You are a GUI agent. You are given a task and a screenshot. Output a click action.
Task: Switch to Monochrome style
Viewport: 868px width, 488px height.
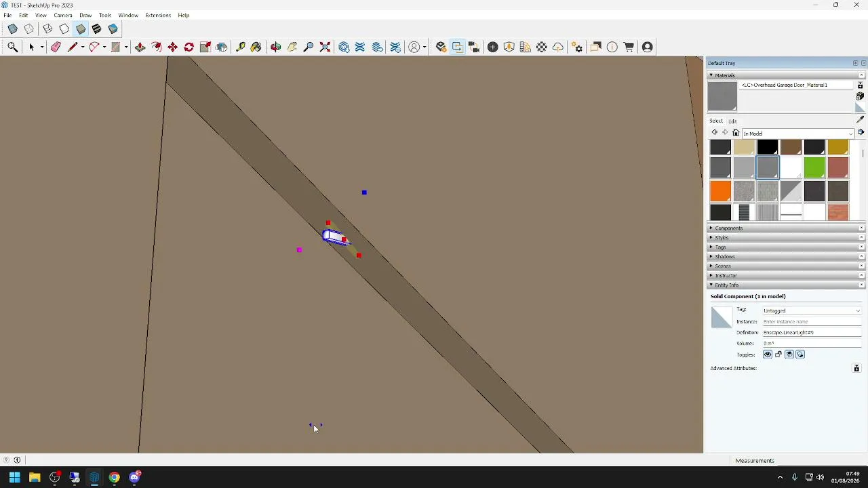(x=113, y=29)
